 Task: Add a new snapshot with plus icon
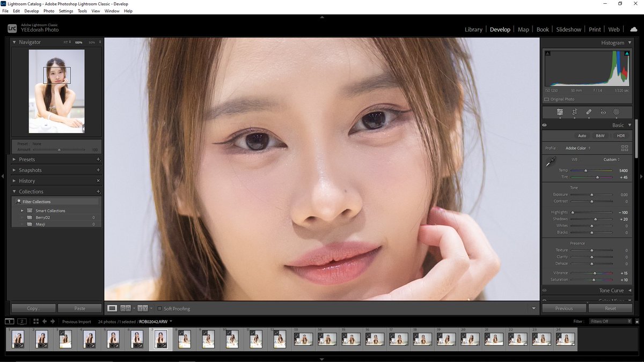(98, 170)
